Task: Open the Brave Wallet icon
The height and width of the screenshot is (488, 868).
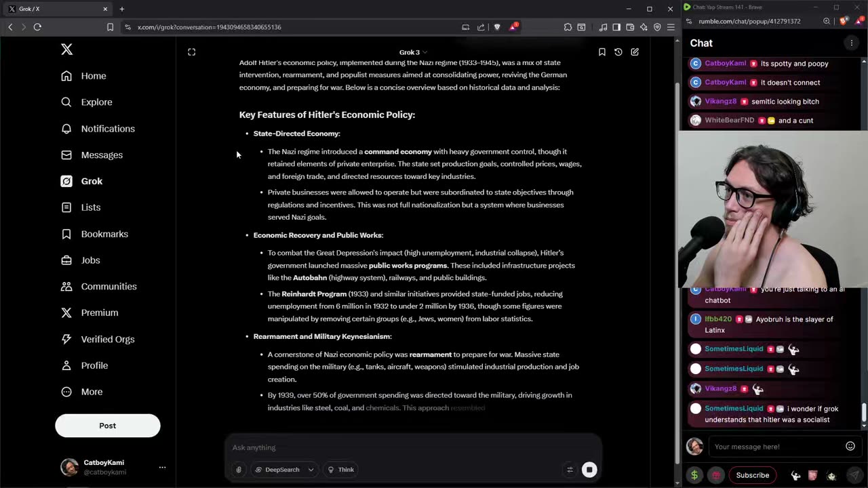Action: pyautogui.click(x=630, y=27)
